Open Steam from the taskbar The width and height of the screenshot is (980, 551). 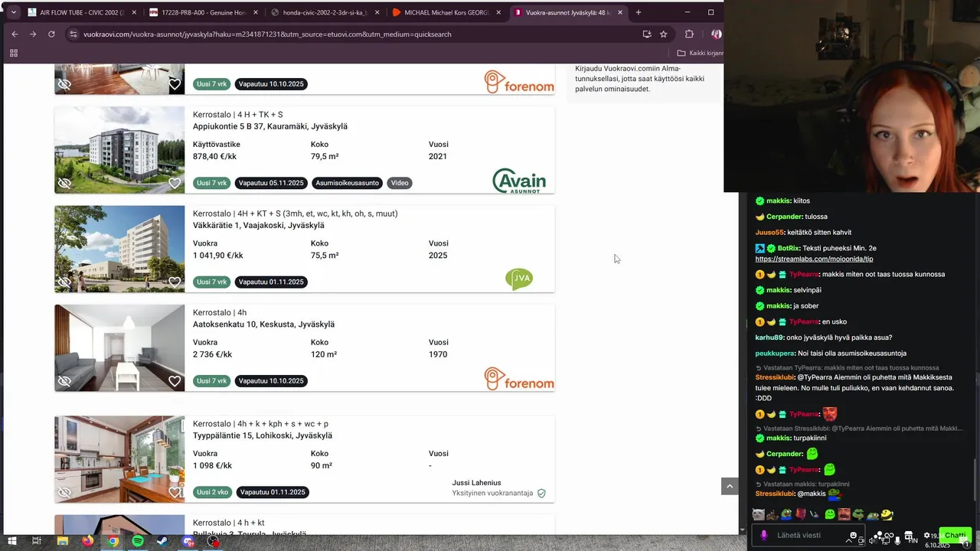[162, 541]
